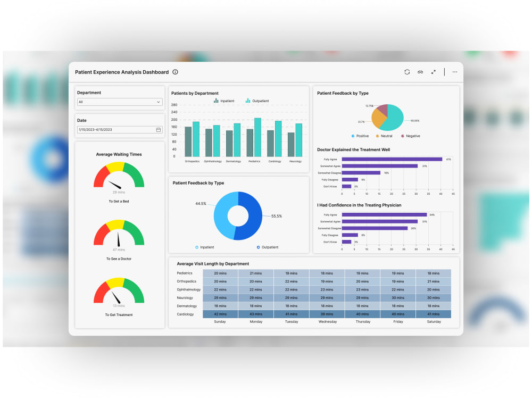This screenshot has width=532, height=399.
Task: Open the calendar icon in Date field
Action: coord(159,130)
